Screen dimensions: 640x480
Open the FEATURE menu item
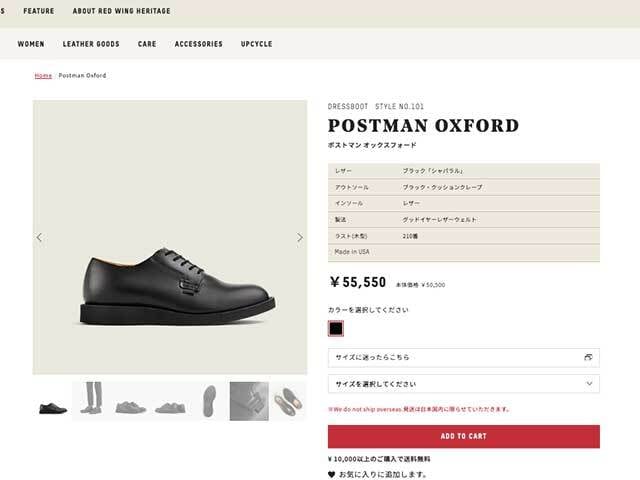tap(39, 11)
